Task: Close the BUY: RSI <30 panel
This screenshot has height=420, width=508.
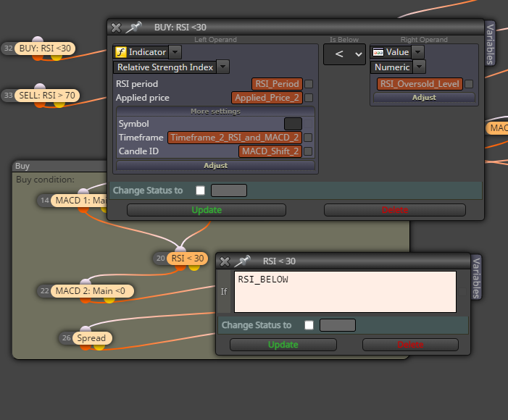Action: pyautogui.click(x=116, y=28)
